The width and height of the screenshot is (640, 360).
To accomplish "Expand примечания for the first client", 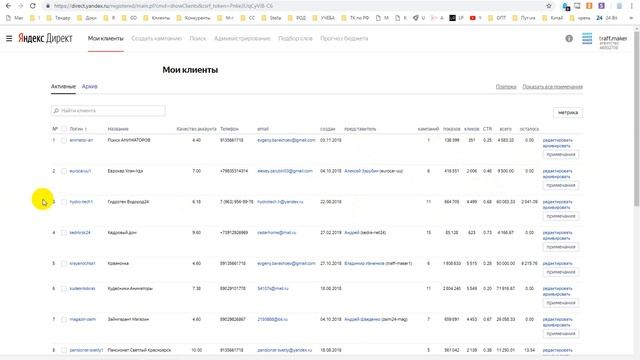I will 561,155.
